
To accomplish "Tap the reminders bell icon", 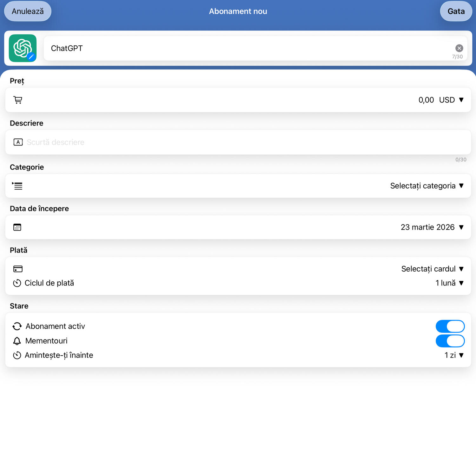I will point(17,341).
